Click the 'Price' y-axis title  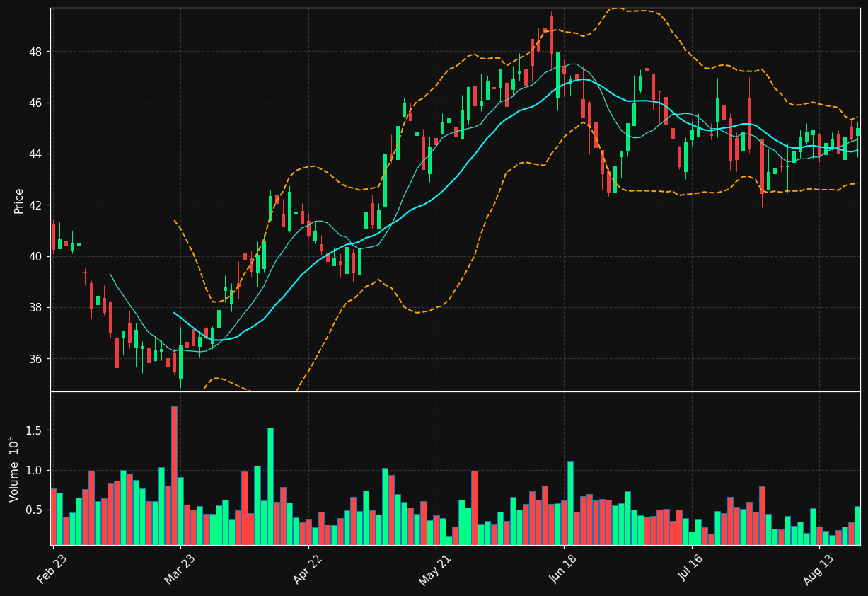(19, 200)
